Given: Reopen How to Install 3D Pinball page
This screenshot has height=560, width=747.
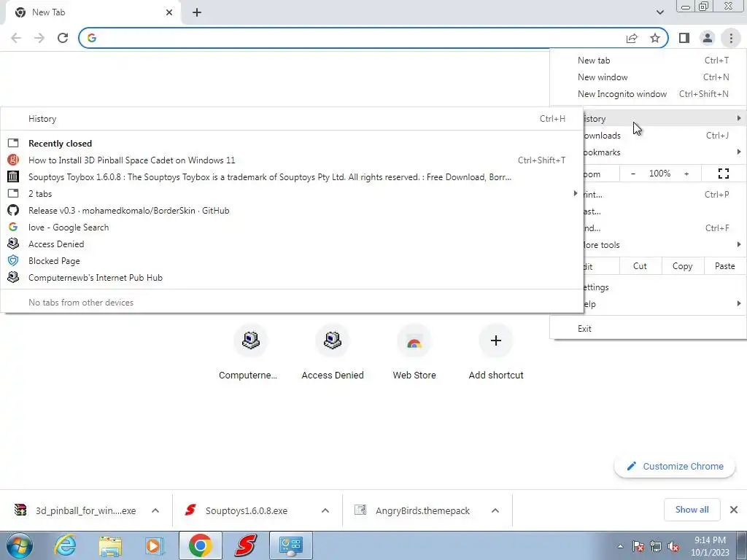Looking at the screenshot, I should pyautogui.click(x=292, y=160).
